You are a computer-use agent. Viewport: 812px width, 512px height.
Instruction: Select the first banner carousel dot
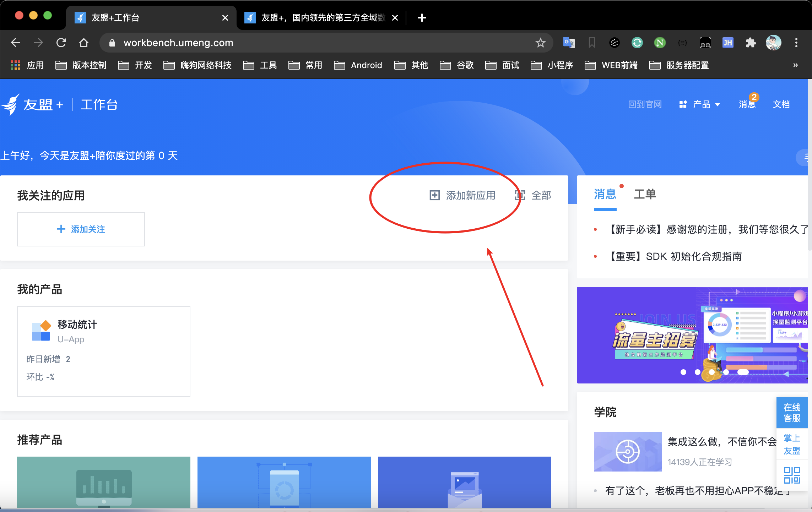[683, 372]
